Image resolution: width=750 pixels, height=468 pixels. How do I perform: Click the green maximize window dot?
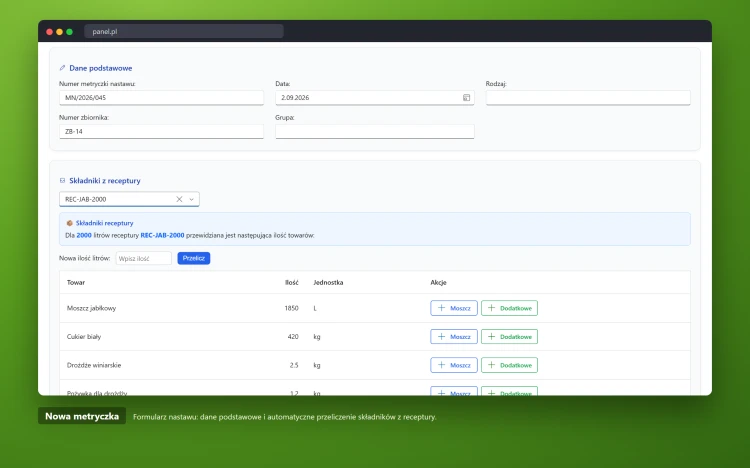point(69,32)
